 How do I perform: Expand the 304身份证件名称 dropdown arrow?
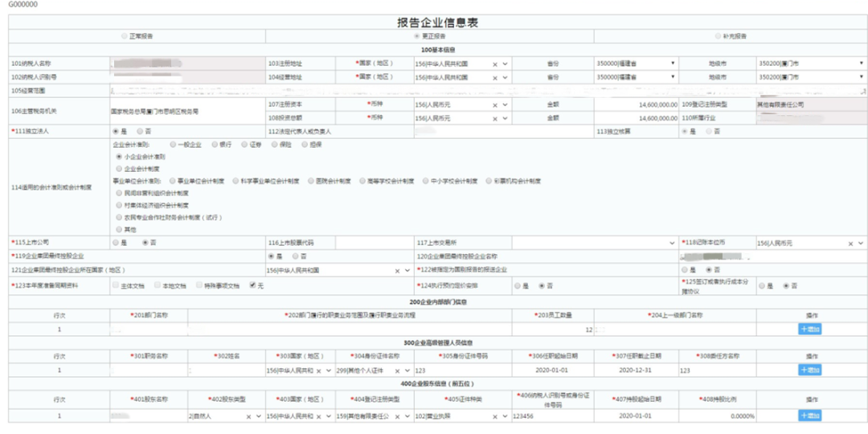coord(407,371)
